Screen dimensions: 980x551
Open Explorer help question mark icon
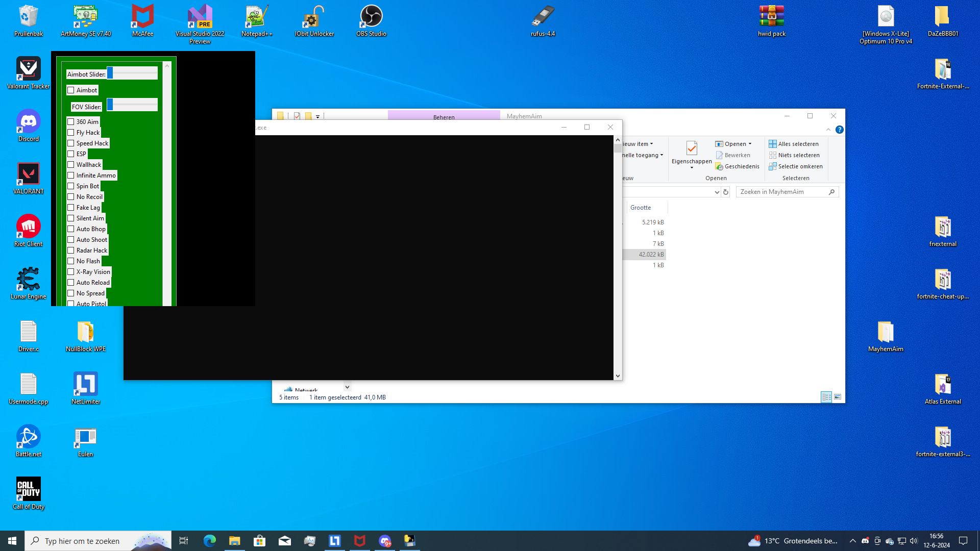click(x=840, y=130)
